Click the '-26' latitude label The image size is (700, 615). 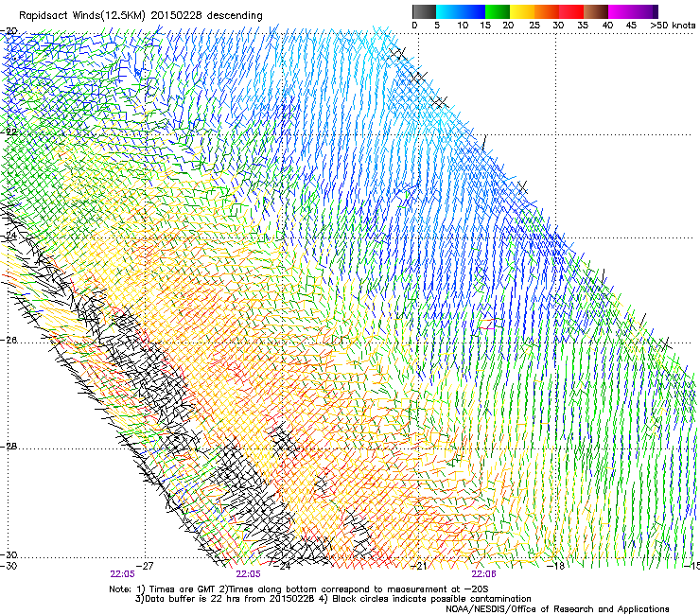(9, 341)
